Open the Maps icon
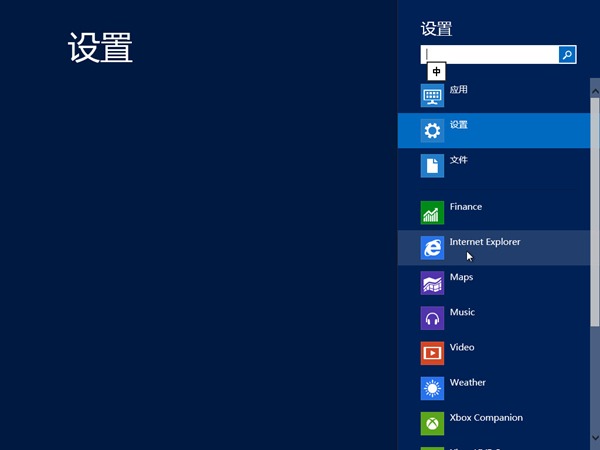Screen dimensions: 600x450 coord(432,283)
